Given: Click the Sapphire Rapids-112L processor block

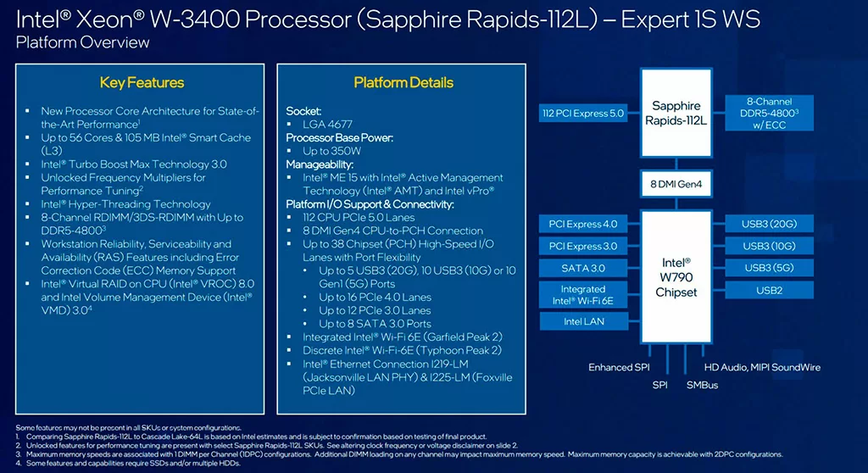Looking at the screenshot, I should (676, 113).
